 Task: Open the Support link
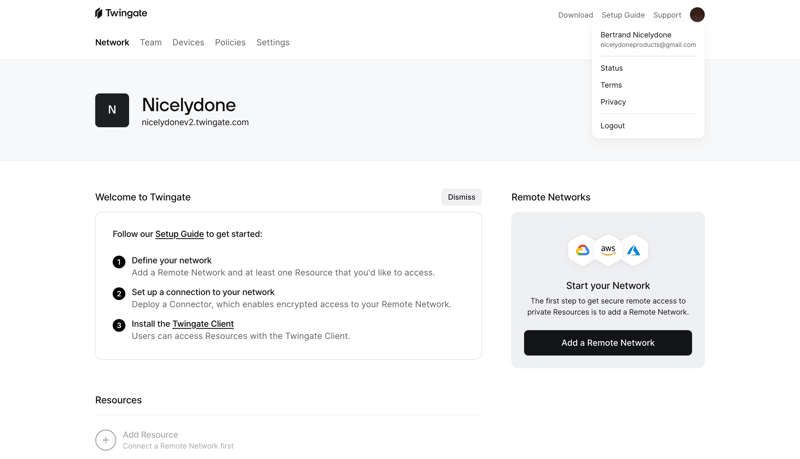coord(667,15)
